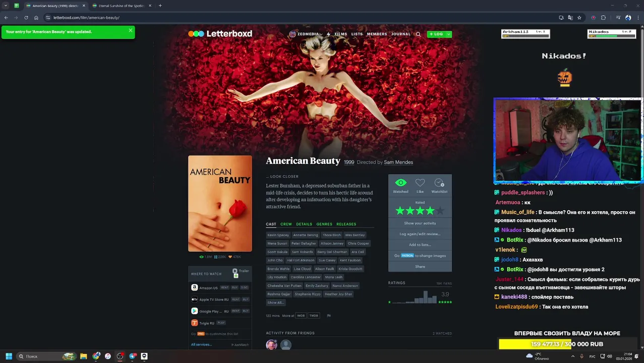Open the Amazon US service icon

point(194,287)
